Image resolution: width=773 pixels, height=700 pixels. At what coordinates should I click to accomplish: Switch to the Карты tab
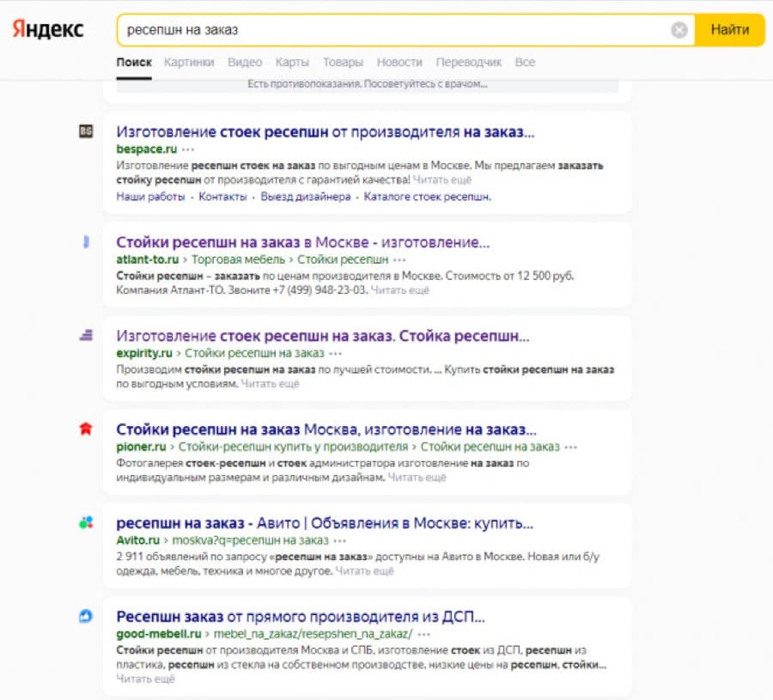pos(292,62)
